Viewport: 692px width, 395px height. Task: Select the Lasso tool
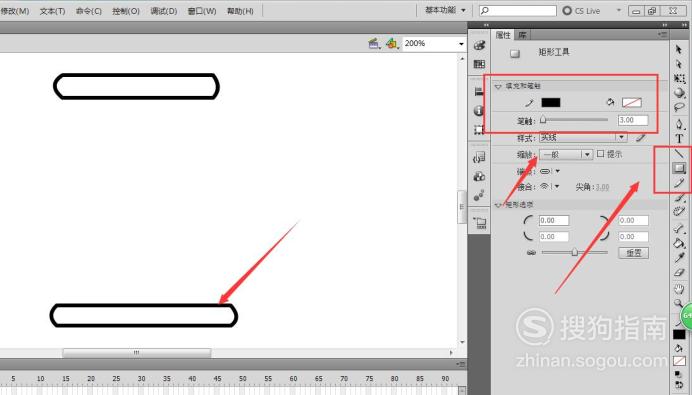point(679,107)
